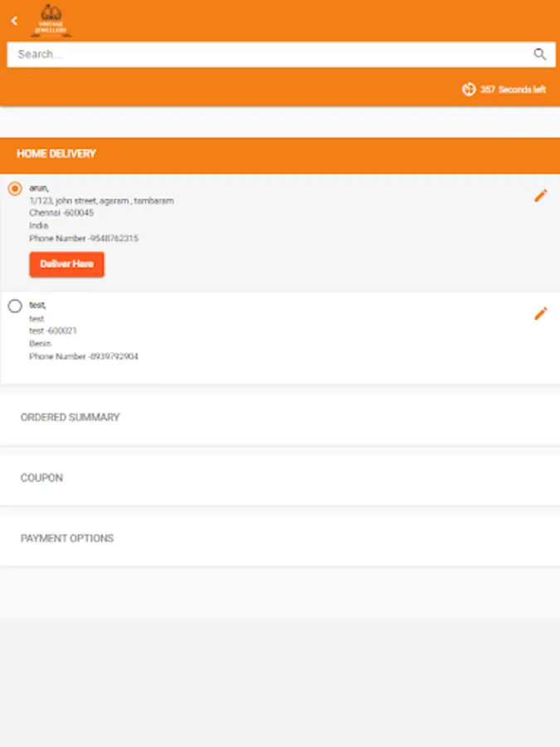This screenshot has width=560, height=747.
Task: Click the countdown timer icon
Action: pyautogui.click(x=469, y=89)
